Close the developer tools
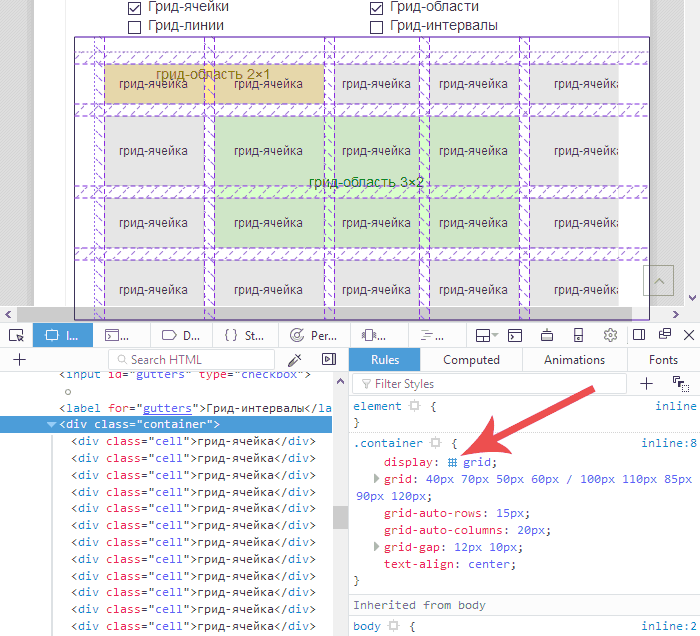The height and width of the screenshot is (636, 700). click(x=689, y=335)
